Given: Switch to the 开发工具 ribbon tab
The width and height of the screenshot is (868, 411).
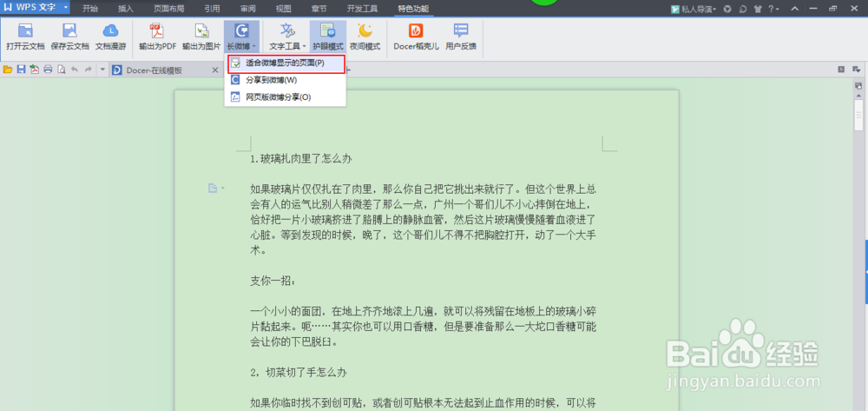Looking at the screenshot, I should pyautogui.click(x=362, y=9).
